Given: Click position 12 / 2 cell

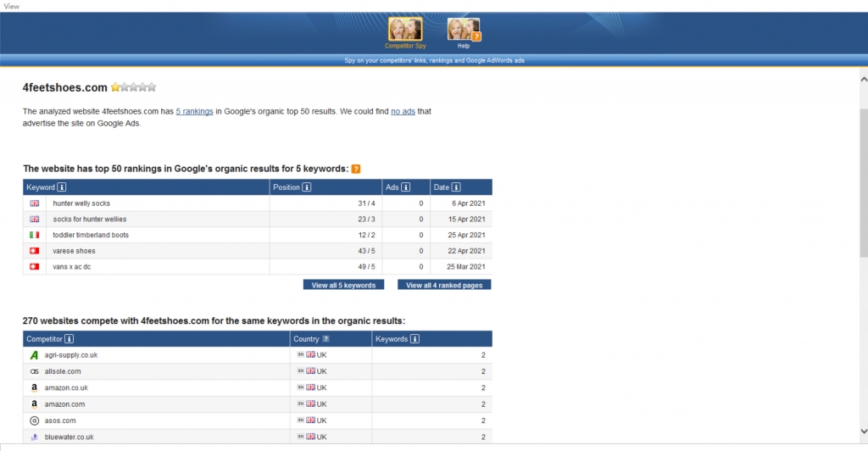Looking at the screenshot, I should 325,235.
